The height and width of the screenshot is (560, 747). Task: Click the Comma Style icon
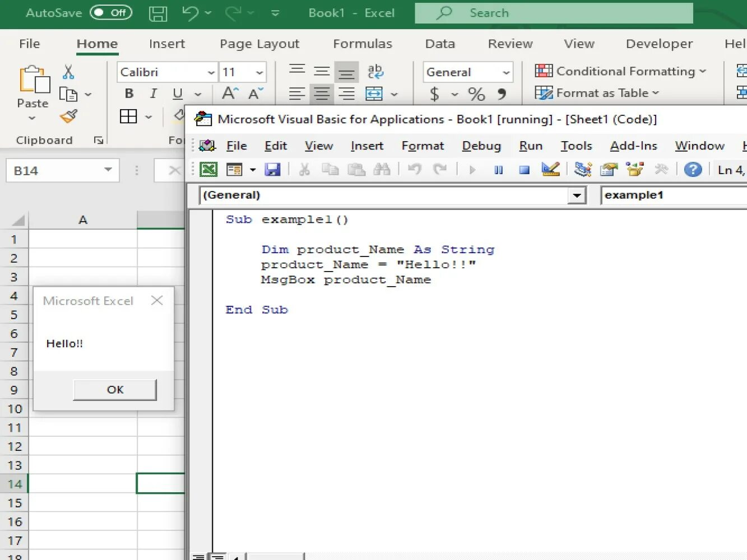tap(502, 94)
